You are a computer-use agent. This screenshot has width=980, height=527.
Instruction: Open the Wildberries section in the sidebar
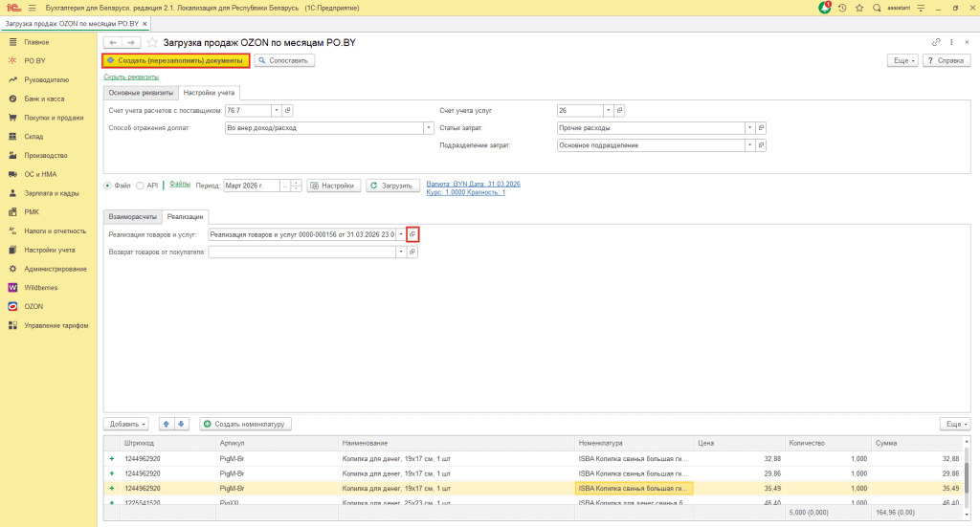point(40,288)
